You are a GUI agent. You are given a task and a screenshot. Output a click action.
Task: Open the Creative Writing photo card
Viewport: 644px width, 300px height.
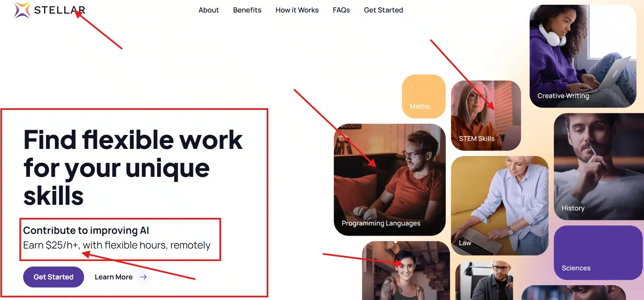(583, 56)
